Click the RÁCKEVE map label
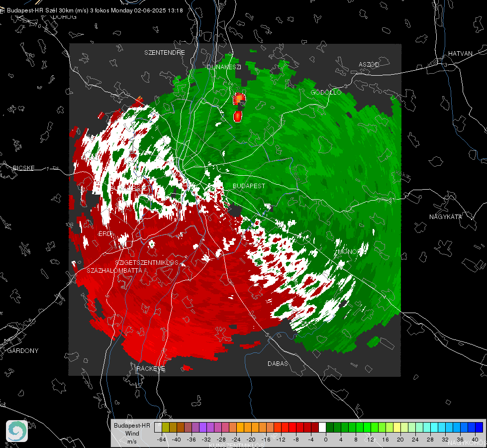Viewport: 487px width, 448px height. point(151,368)
